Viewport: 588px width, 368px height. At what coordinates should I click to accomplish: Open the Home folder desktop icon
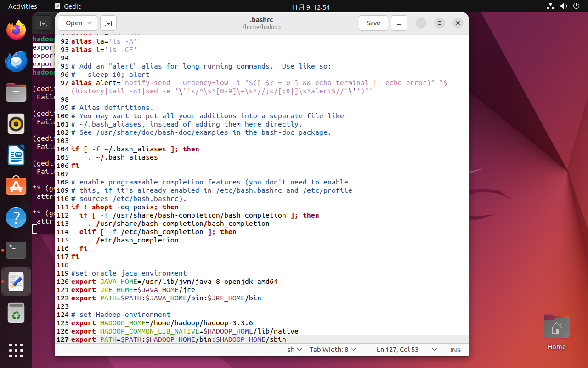tap(556, 332)
